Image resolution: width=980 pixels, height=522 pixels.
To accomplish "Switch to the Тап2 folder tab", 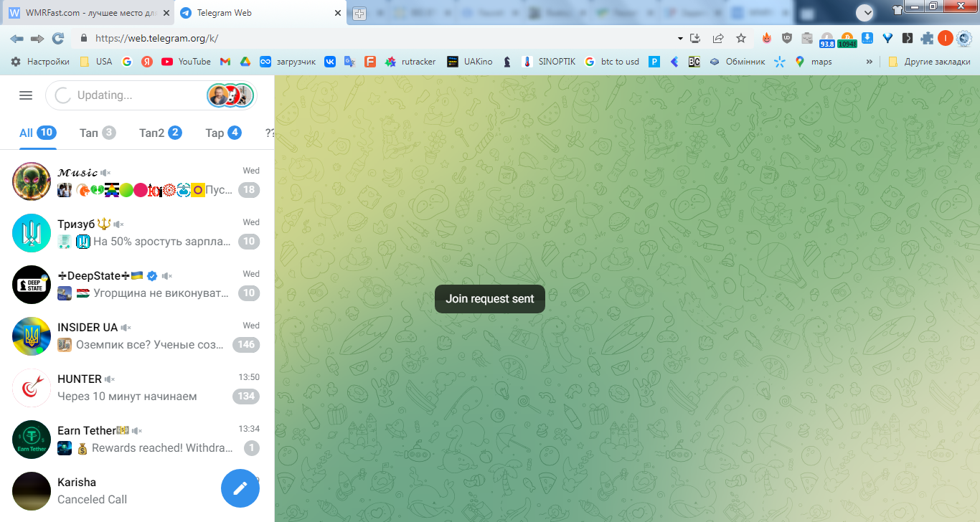I will click(x=160, y=133).
